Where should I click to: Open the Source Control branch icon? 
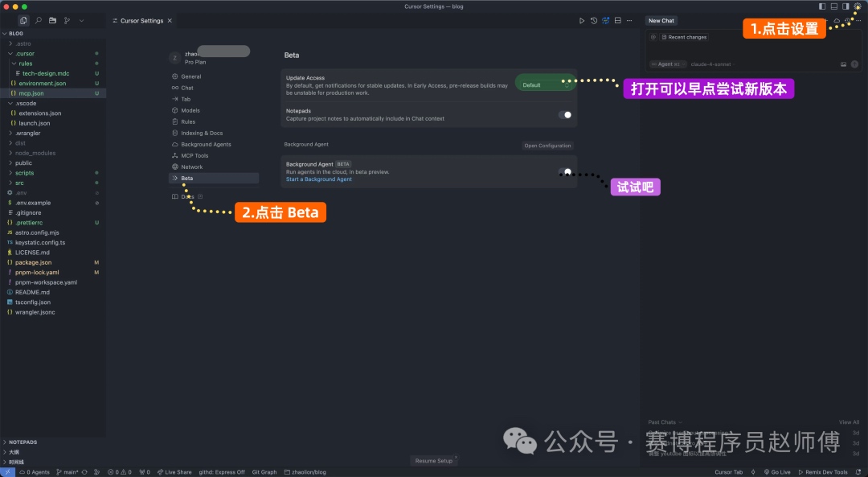coord(67,20)
